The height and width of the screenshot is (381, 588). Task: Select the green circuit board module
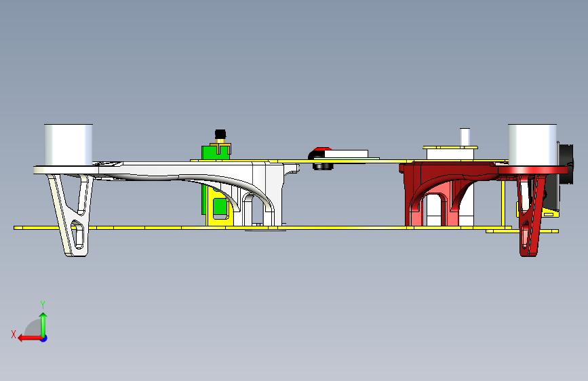click(215, 153)
